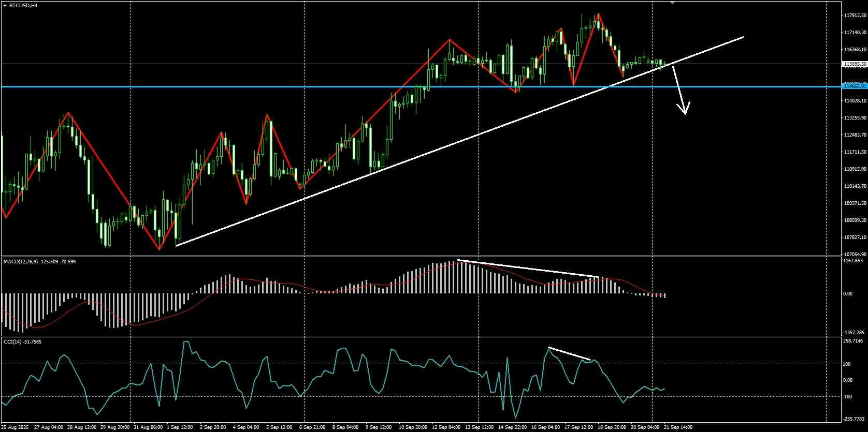Click price axis value 112483.70
Image resolution: width=868 pixels, height=432 pixels.
855,135
